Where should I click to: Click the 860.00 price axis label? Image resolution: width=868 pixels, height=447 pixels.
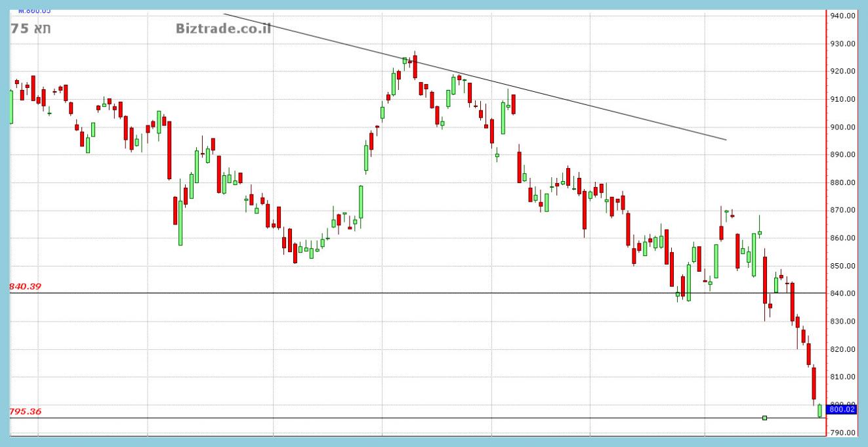(842, 238)
